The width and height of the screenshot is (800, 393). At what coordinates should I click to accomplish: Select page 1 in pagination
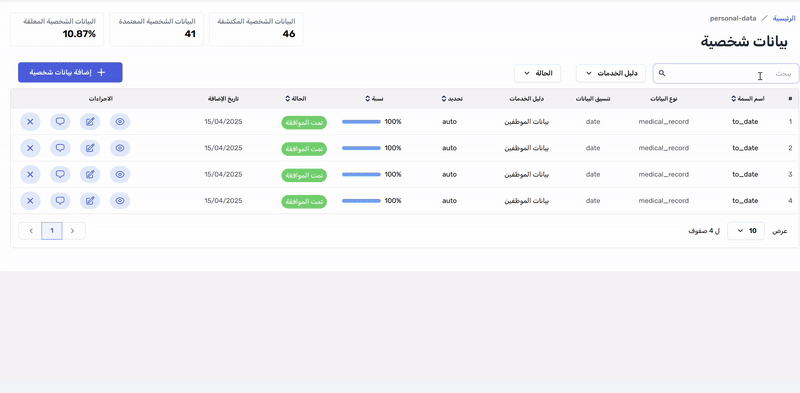[x=52, y=231]
